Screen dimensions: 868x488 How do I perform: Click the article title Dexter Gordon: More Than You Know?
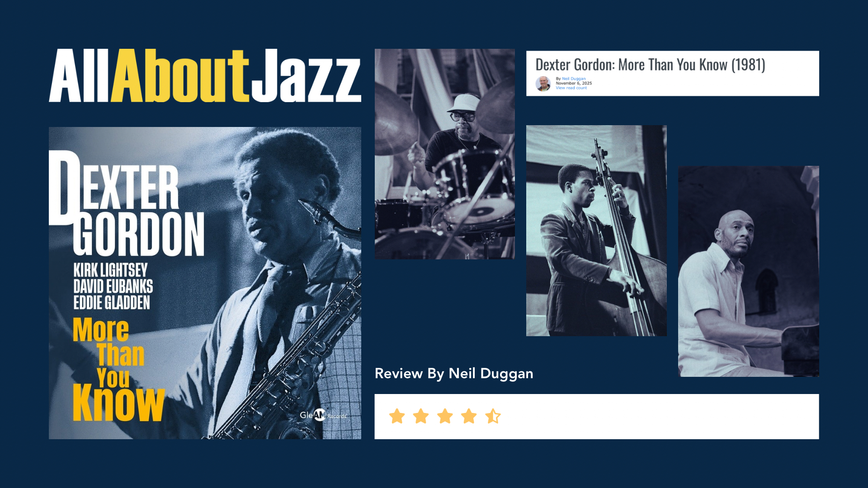pyautogui.click(x=650, y=65)
